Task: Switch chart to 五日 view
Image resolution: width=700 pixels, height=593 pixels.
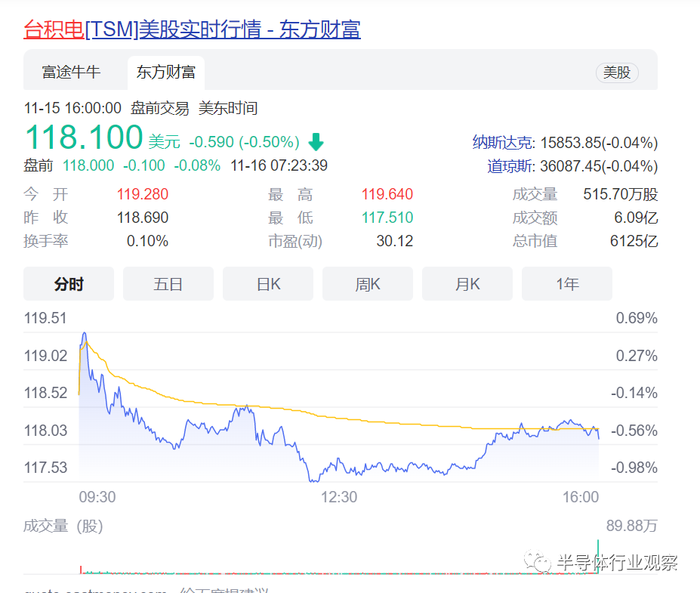Action: pyautogui.click(x=168, y=284)
